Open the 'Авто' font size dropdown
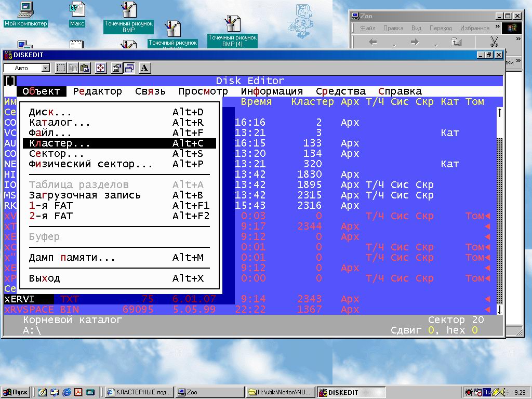532x399 pixels. pyautogui.click(x=46, y=68)
